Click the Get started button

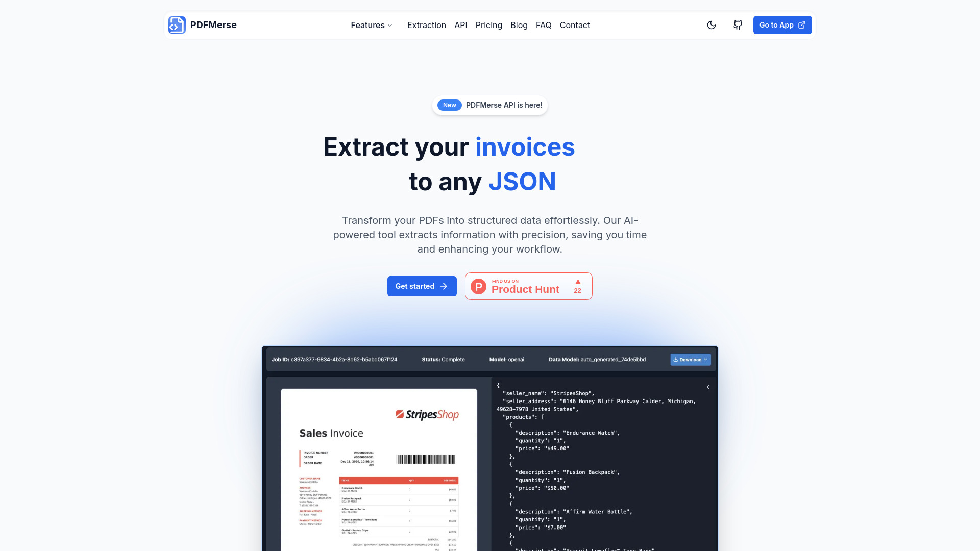tap(421, 286)
